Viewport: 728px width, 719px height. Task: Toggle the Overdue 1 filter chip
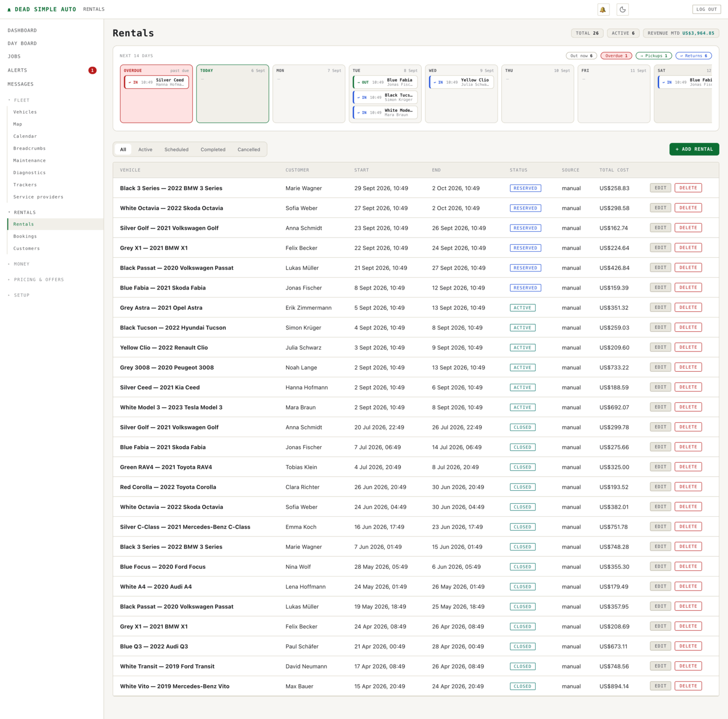617,56
